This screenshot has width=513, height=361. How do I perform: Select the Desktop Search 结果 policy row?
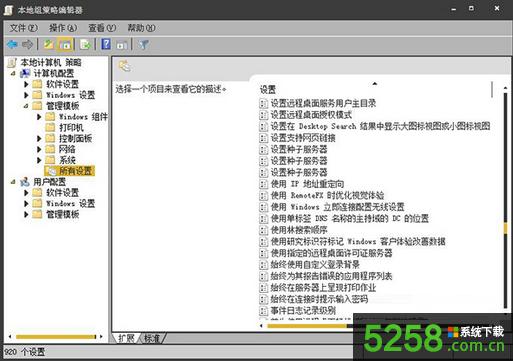pos(380,126)
